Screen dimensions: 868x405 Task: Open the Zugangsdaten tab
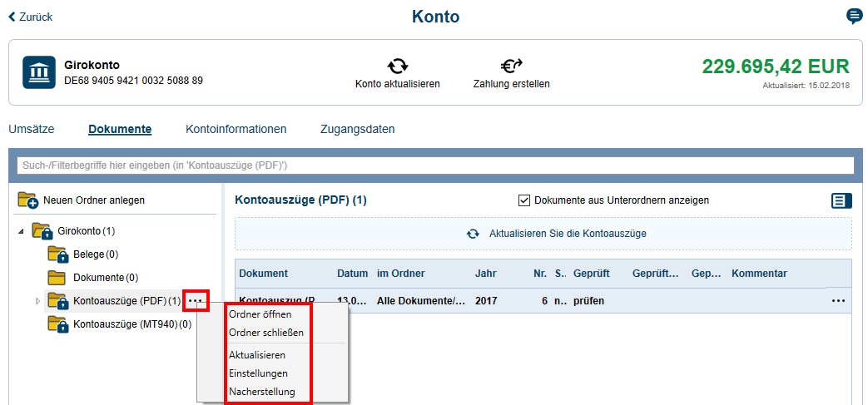(x=358, y=130)
